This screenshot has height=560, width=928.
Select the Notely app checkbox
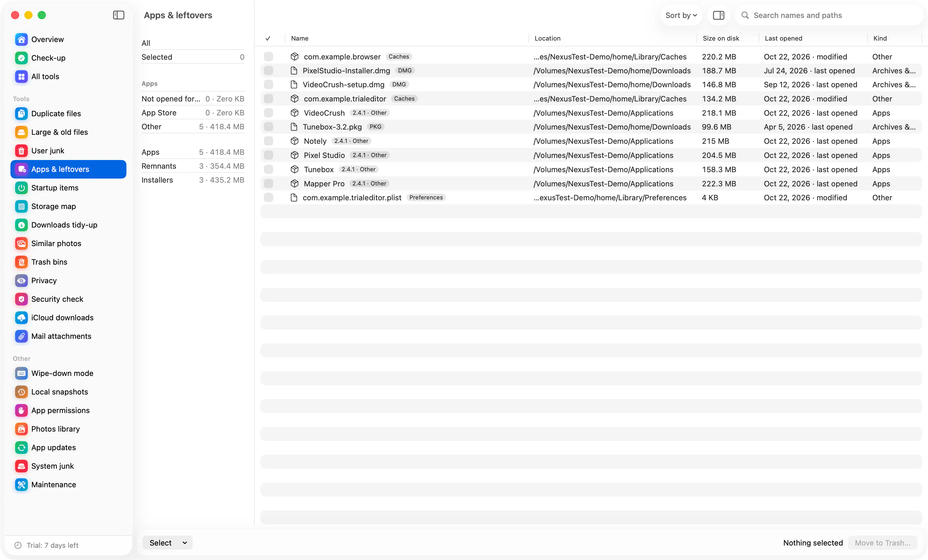pos(269,141)
